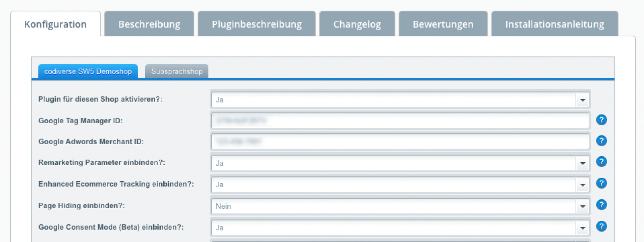
Task: Expand the plugin activation dropdown arrow
Action: click(x=583, y=100)
